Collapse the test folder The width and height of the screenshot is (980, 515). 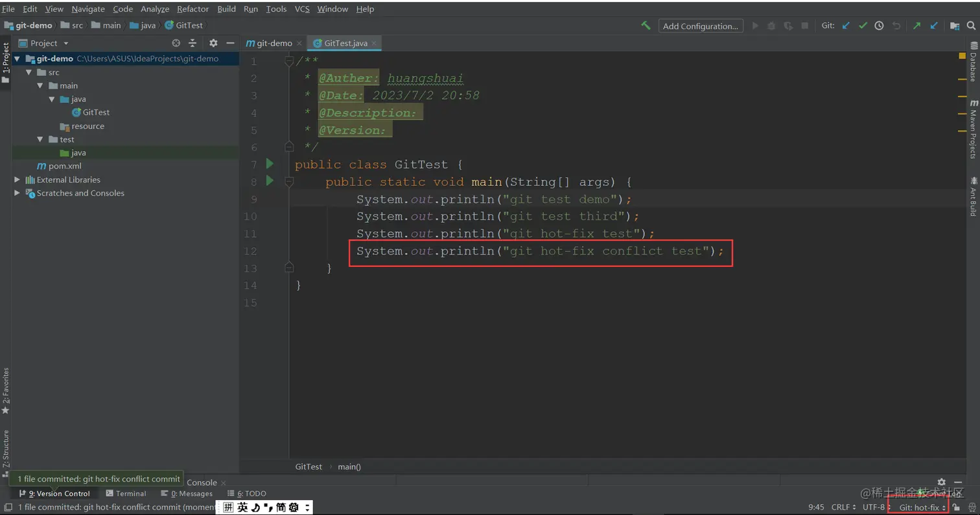coord(40,139)
